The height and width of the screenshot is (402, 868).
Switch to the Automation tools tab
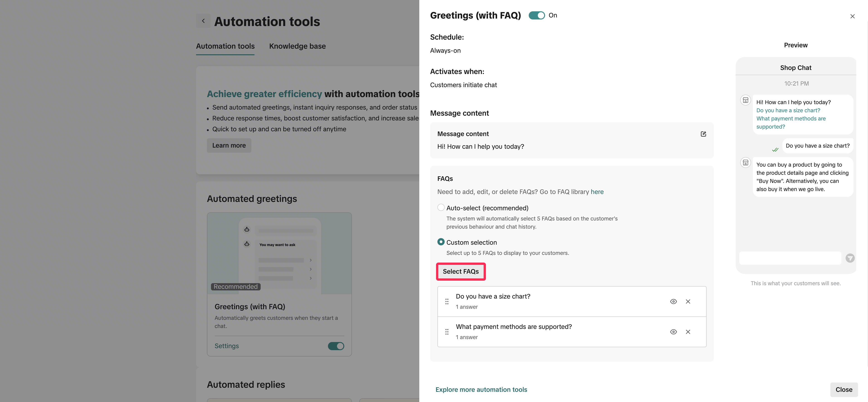click(x=225, y=46)
